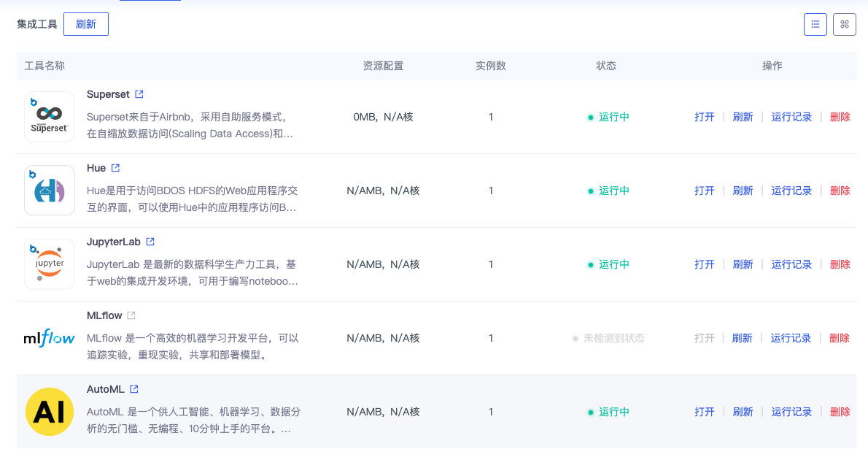Delete the AutoML tool

pos(840,412)
